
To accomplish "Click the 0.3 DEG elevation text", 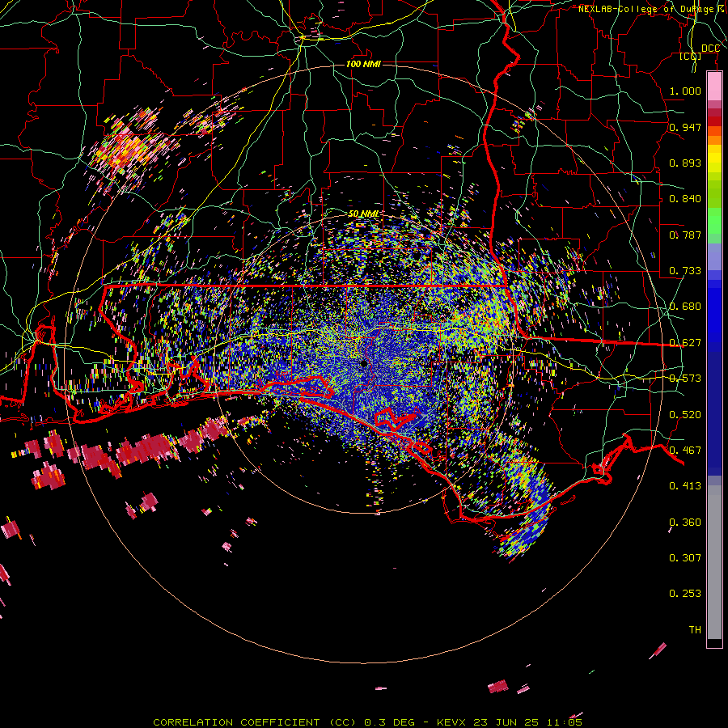I will point(389,722).
